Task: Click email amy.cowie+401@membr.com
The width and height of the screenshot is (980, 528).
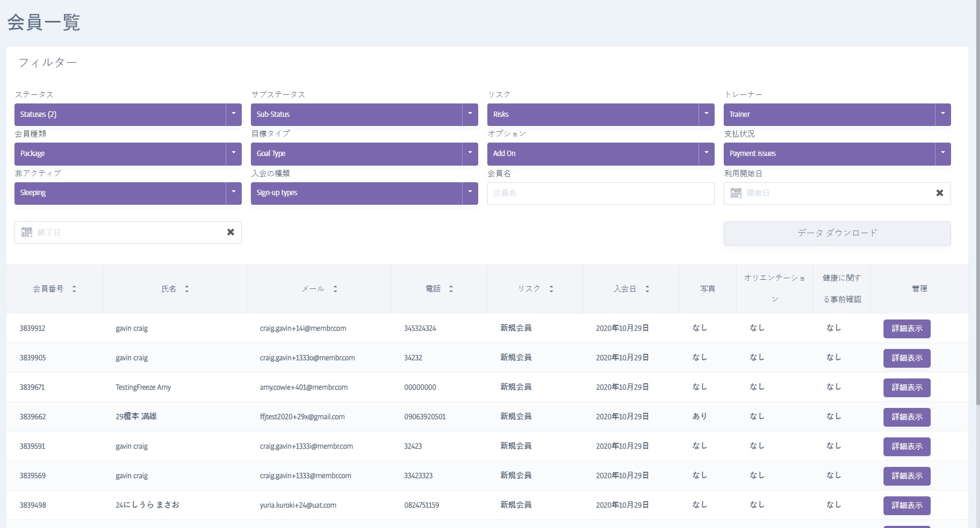Action: pyautogui.click(x=303, y=388)
